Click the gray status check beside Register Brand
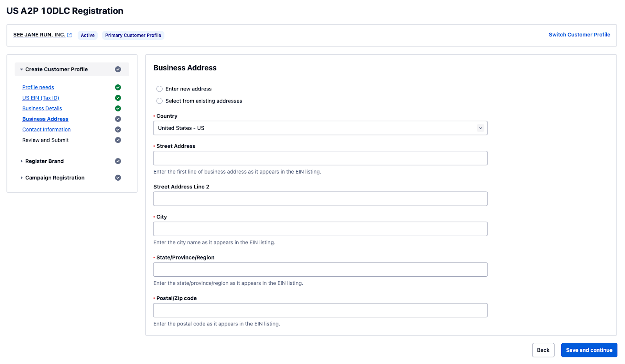The height and width of the screenshot is (364, 625). tap(118, 161)
